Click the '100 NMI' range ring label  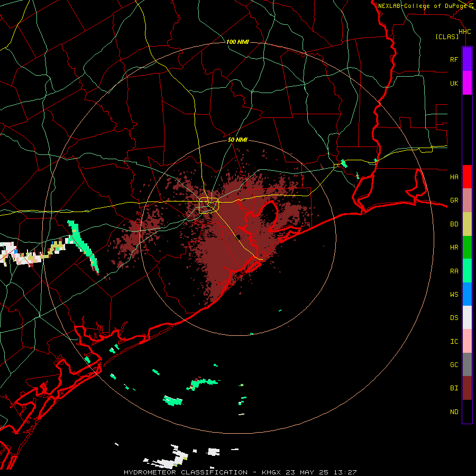click(237, 42)
